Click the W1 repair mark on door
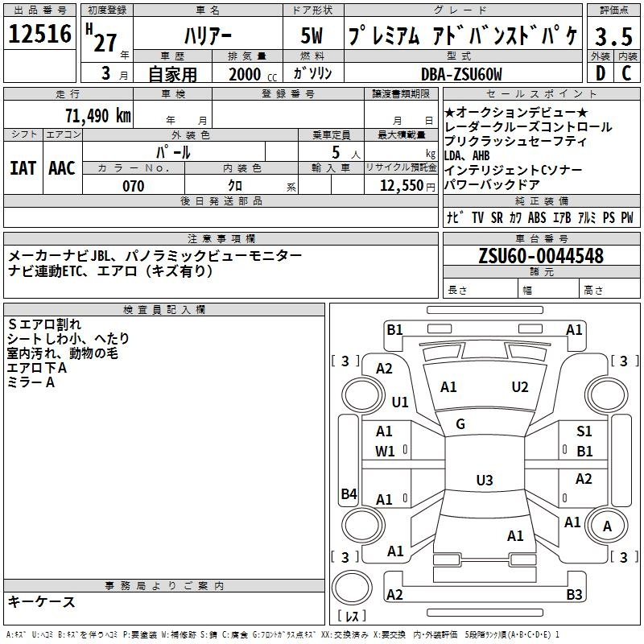Image resolution: width=644 pixels, height=644 pixels. [x=385, y=452]
